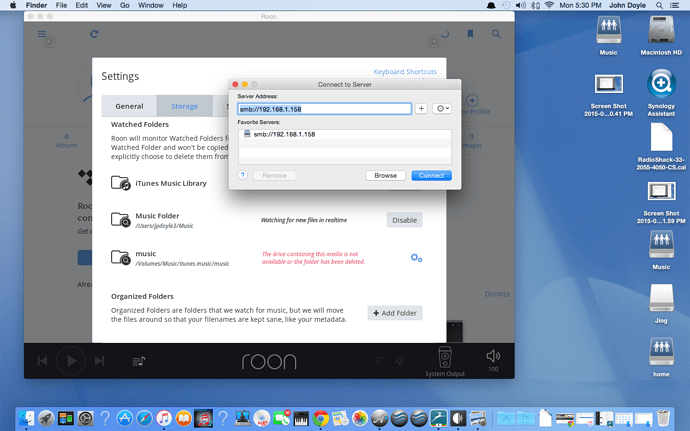Click the Dismiss link in Roon
Image resolution: width=690 pixels, height=431 pixels.
point(497,294)
